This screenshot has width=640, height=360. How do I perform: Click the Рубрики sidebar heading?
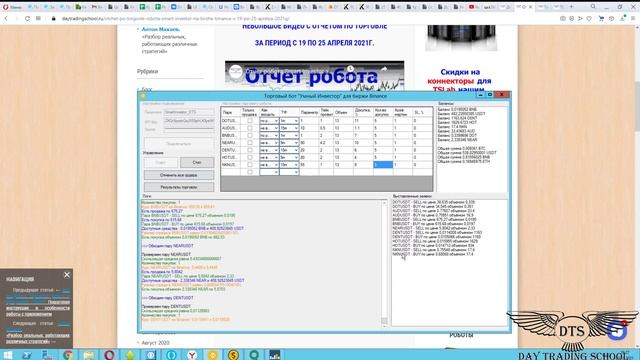coord(147,71)
